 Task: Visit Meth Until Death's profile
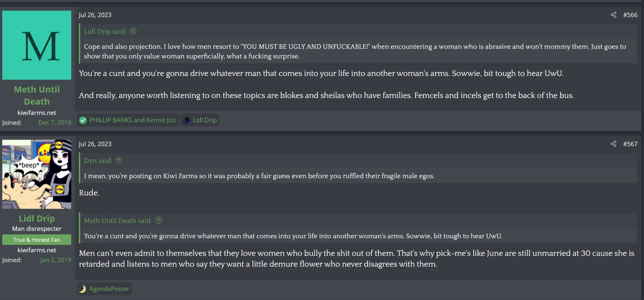[36, 95]
